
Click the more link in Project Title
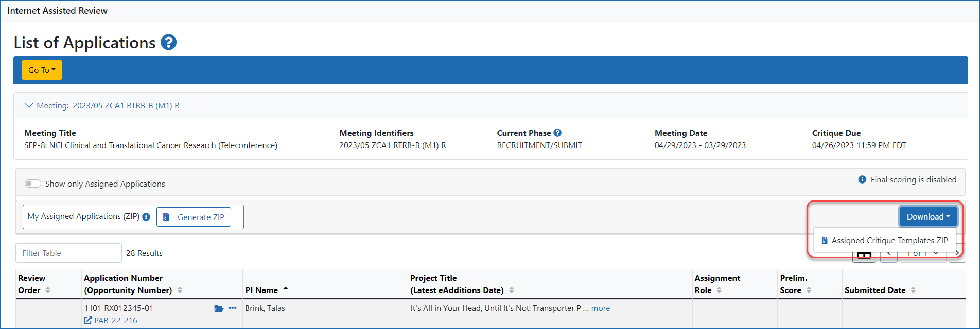pyautogui.click(x=600, y=308)
